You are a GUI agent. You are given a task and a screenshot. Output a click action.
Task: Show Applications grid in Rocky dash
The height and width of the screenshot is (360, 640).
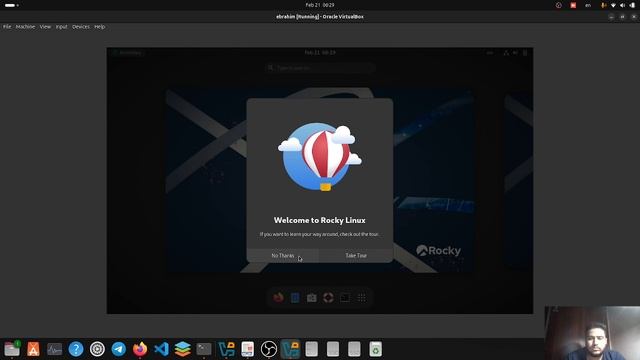[x=362, y=298]
